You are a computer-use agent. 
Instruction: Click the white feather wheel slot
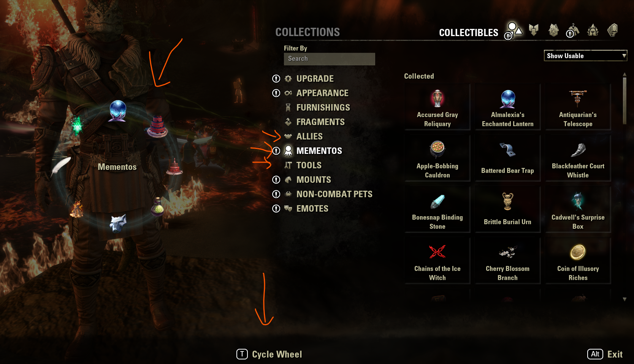click(61, 166)
